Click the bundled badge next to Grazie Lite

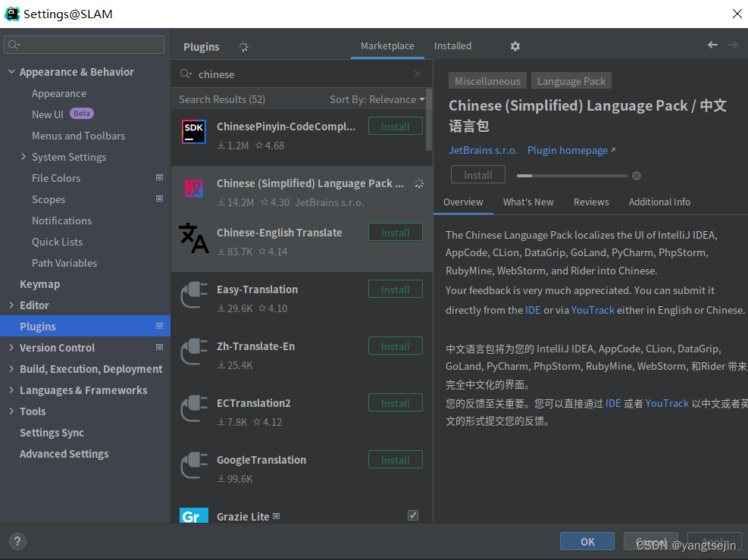(276, 517)
